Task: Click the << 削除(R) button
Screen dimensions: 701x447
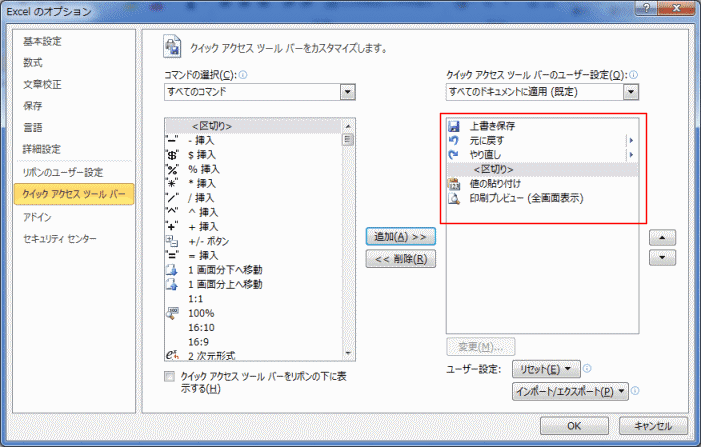Action: 401,259
